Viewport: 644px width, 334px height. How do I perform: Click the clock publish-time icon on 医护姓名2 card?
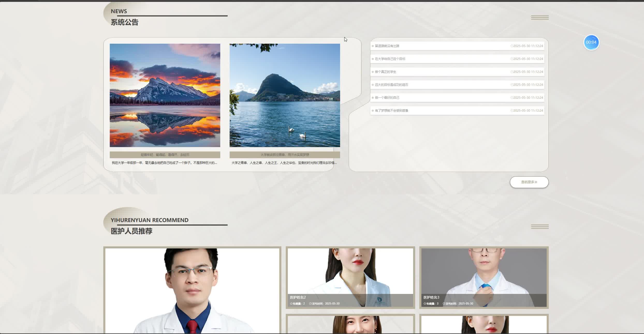pyautogui.click(x=310, y=304)
